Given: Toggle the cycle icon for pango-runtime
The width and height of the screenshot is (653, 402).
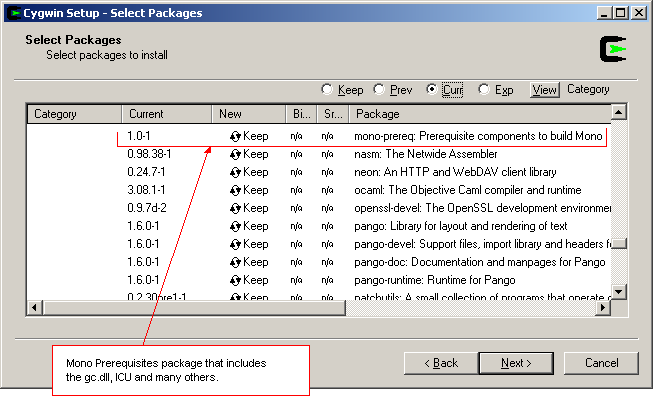Looking at the screenshot, I should pos(235,280).
